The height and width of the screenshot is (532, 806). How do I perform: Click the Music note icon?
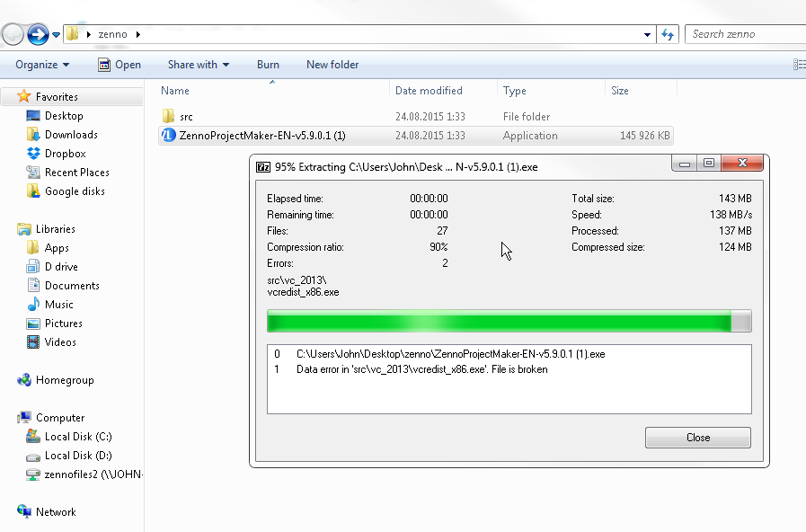click(x=33, y=304)
